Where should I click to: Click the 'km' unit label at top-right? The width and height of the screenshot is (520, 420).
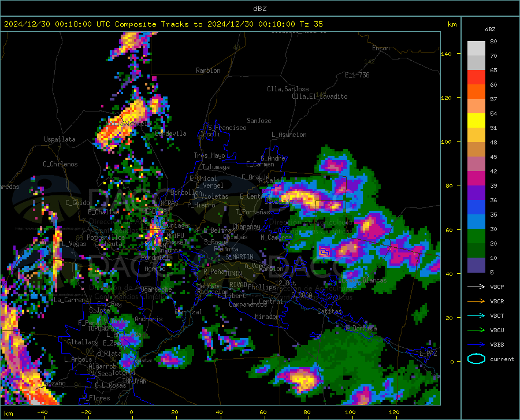click(452, 24)
